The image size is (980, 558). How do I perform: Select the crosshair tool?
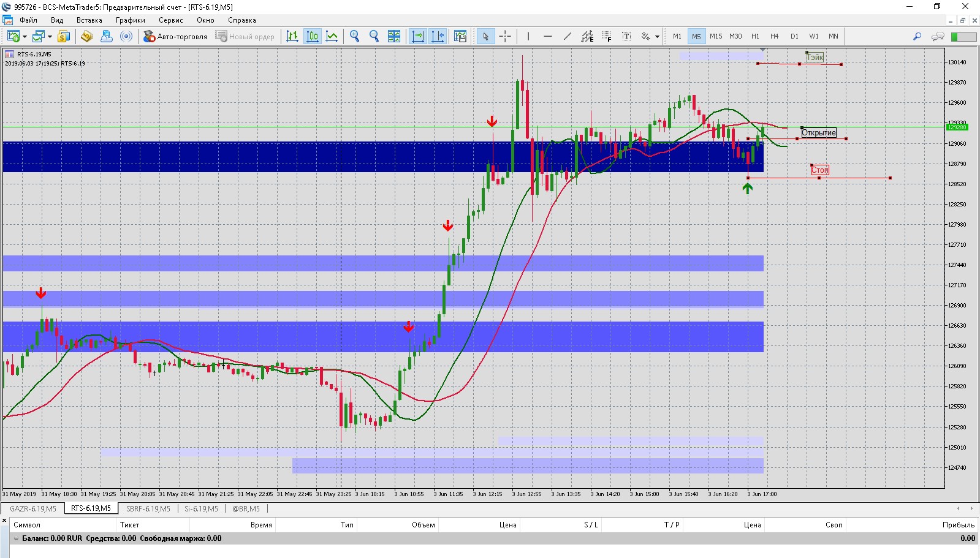505,37
